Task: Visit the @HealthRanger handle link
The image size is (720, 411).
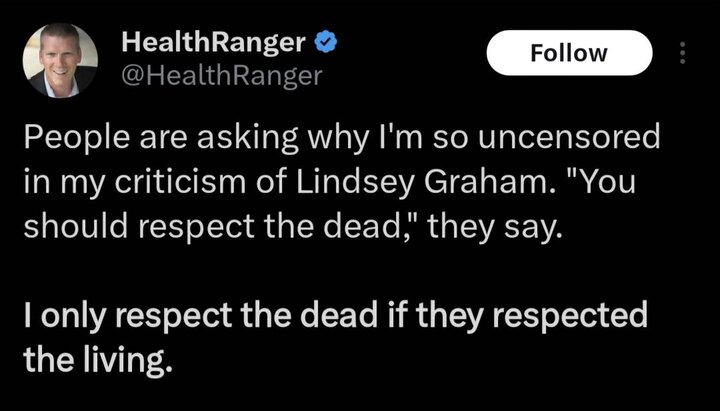Action: coord(221,75)
